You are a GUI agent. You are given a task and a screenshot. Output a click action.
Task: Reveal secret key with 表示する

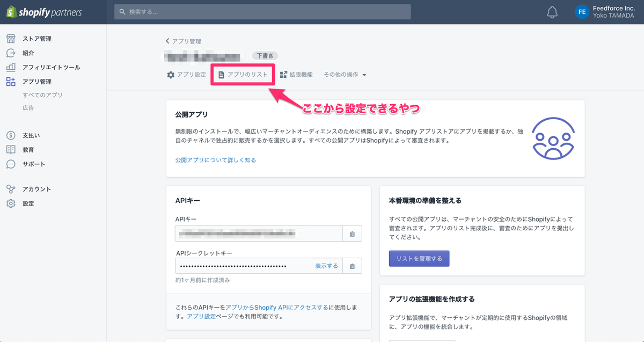point(326,266)
